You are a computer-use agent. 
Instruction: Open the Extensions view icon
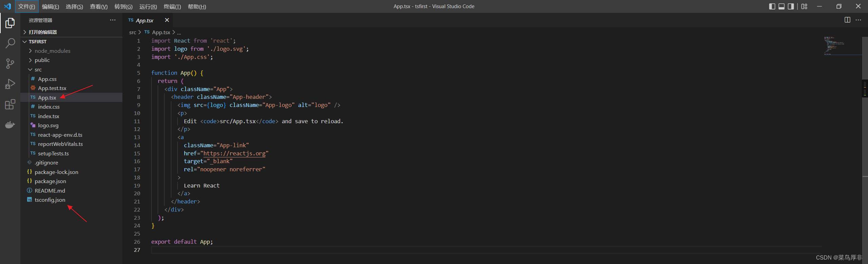tap(10, 104)
